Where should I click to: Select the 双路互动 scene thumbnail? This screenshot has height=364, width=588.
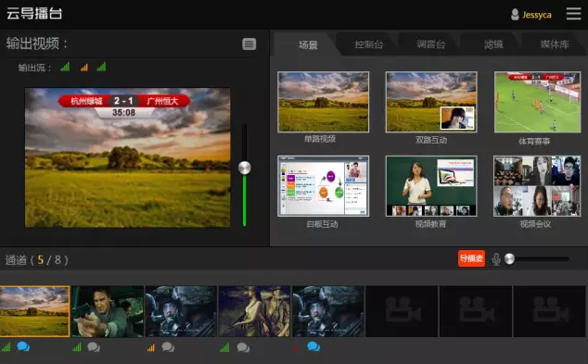click(x=431, y=102)
